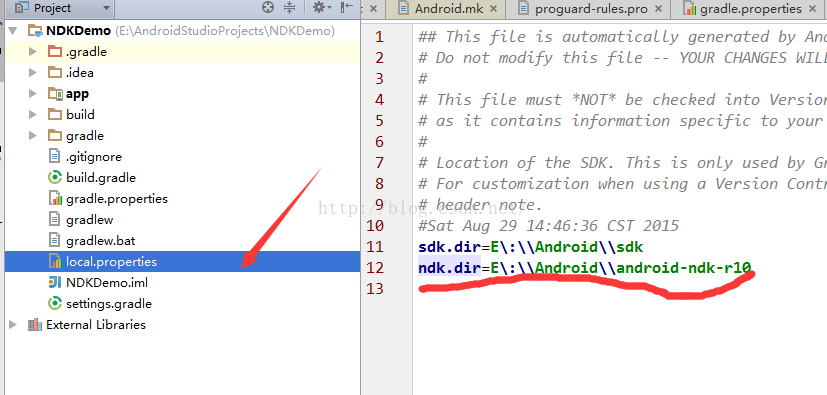
Task: Select gradle.properties in project tree
Action: 117,199
